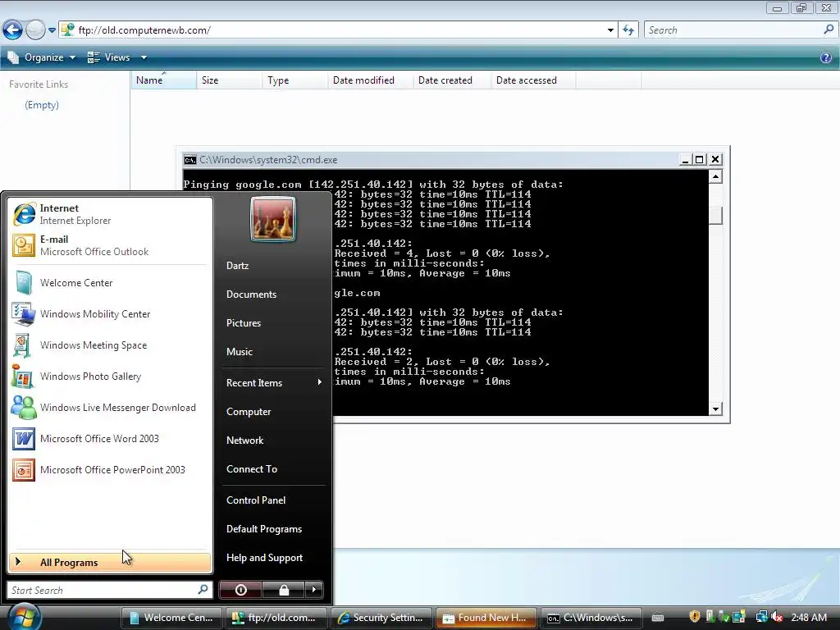Click the Start Search magnifier icon

tap(203, 590)
